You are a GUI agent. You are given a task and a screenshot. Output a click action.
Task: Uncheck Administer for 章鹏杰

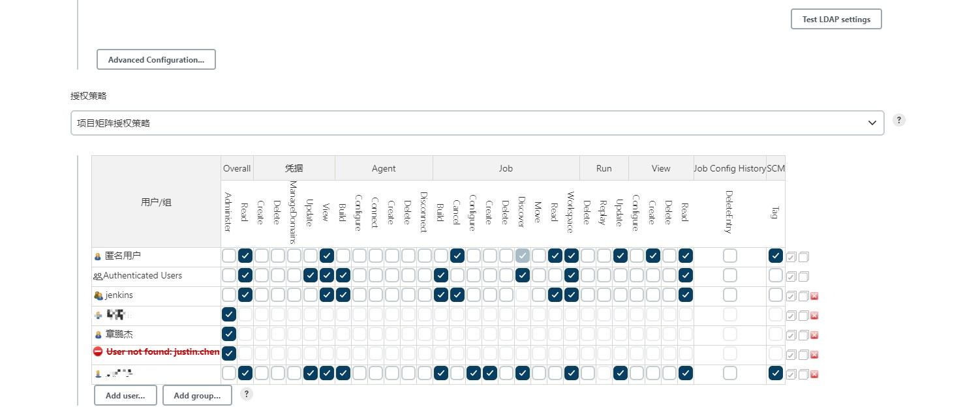229,334
